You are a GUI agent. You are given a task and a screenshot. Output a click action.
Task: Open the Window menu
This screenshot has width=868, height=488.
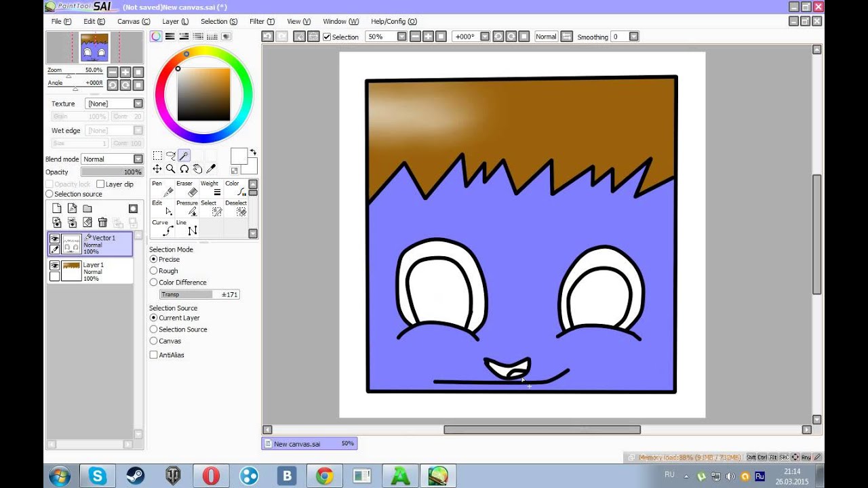340,22
